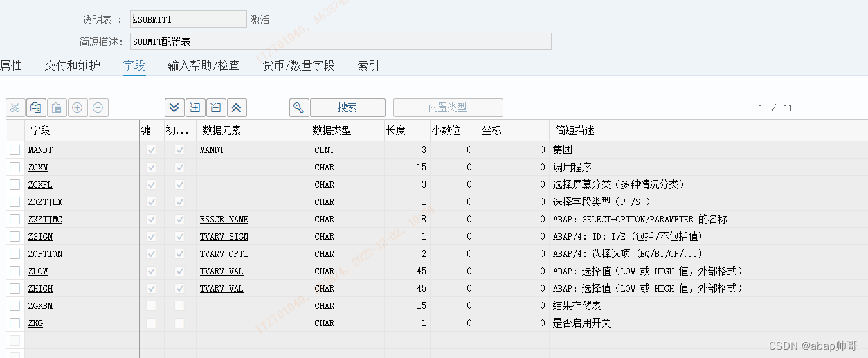Select the ZKG row checkbox
Viewport: 868px width, 358px height.
pyautogui.click(x=15, y=323)
